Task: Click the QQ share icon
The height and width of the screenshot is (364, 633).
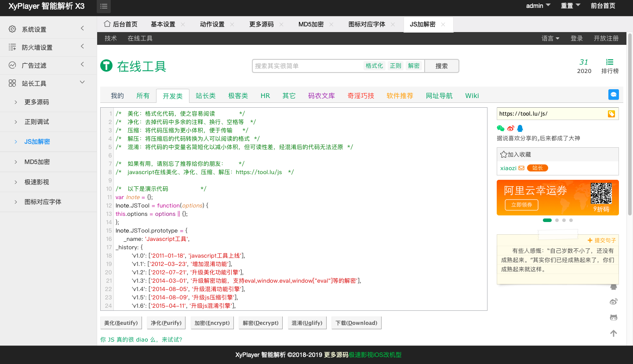Action: point(520,128)
